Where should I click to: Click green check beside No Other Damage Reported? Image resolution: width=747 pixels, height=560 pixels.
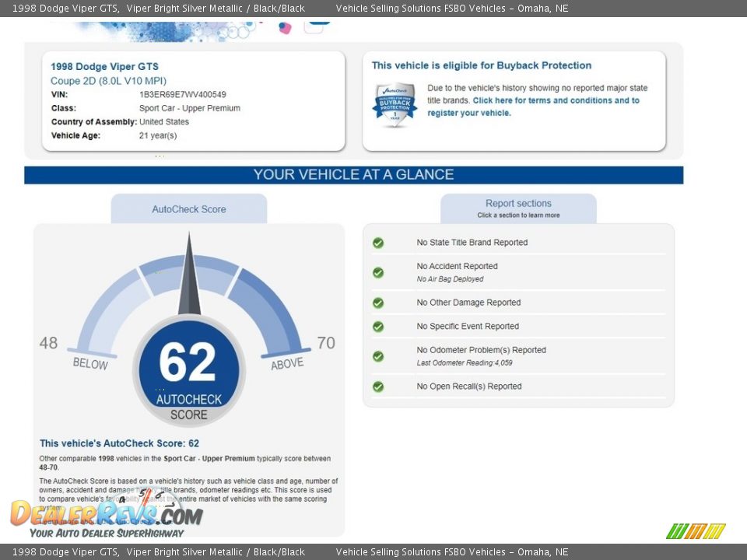click(378, 303)
